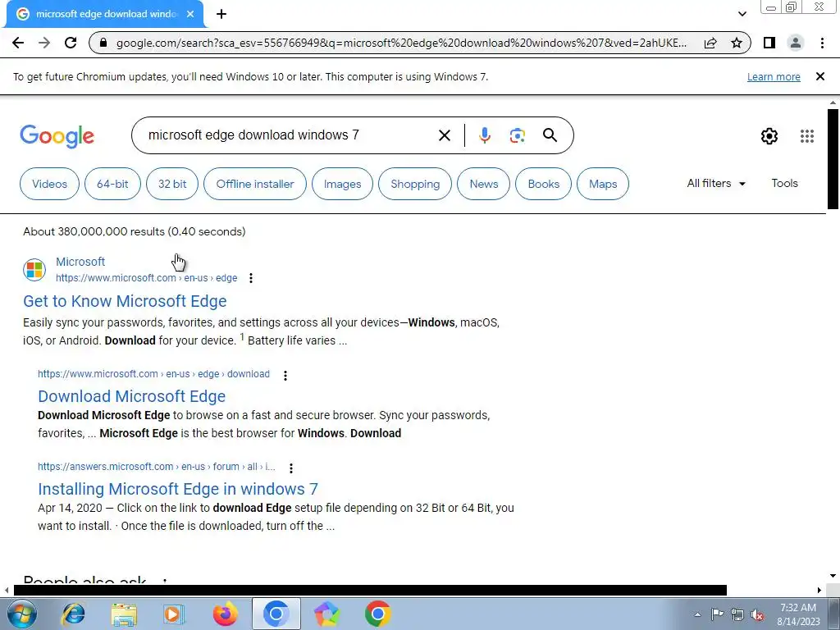Open more options for edge download result
This screenshot has height=630, width=840.
285,375
